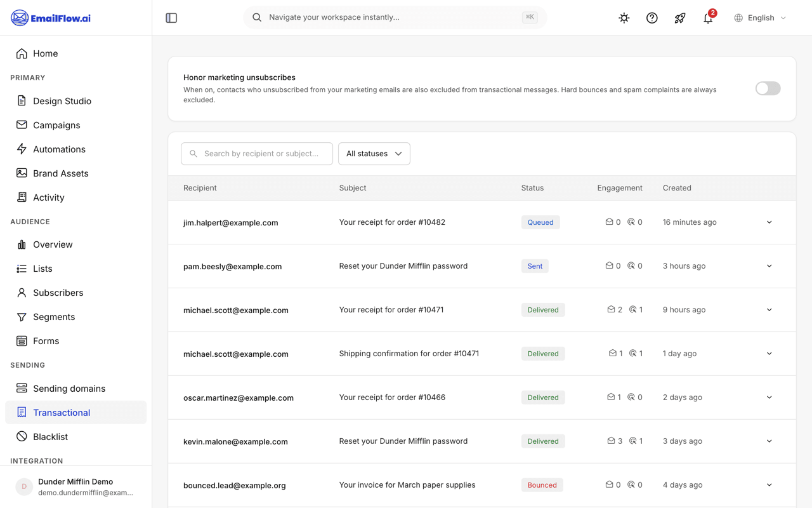This screenshot has width=812, height=508.
Task: Click '9 hours ago' timestamp
Action: (x=684, y=310)
